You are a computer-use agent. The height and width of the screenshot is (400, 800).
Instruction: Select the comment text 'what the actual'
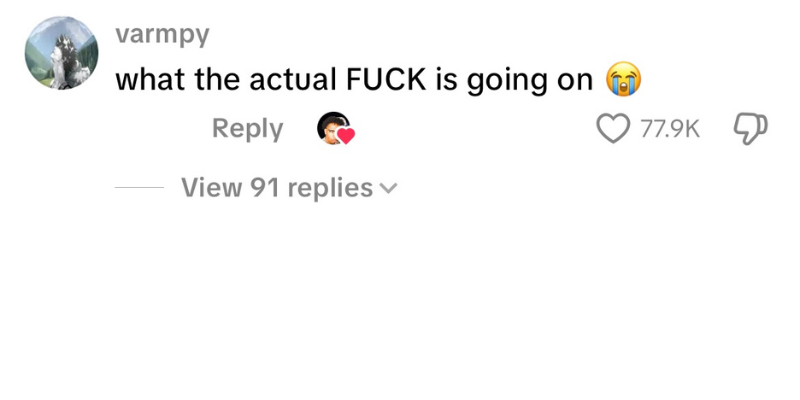point(226,80)
